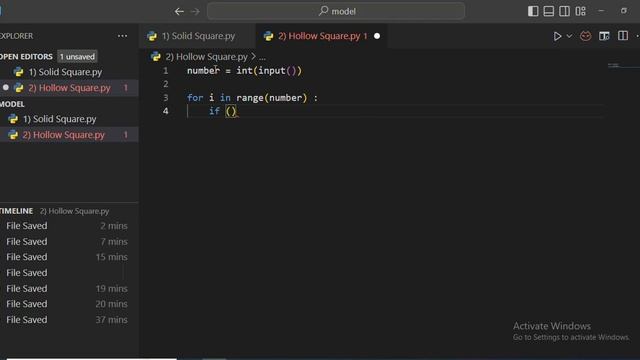Screen dimensions: 640x360
Task: Toggle the primary side bar layout icon
Action: coord(533,11)
